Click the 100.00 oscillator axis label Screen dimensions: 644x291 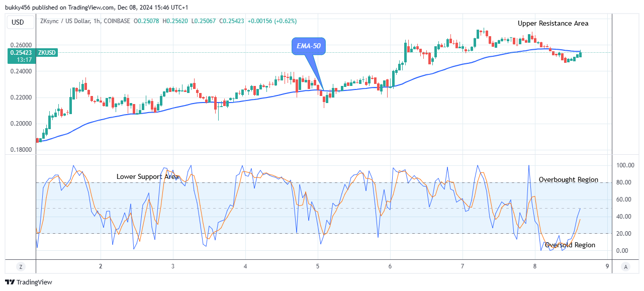[x=625, y=165]
